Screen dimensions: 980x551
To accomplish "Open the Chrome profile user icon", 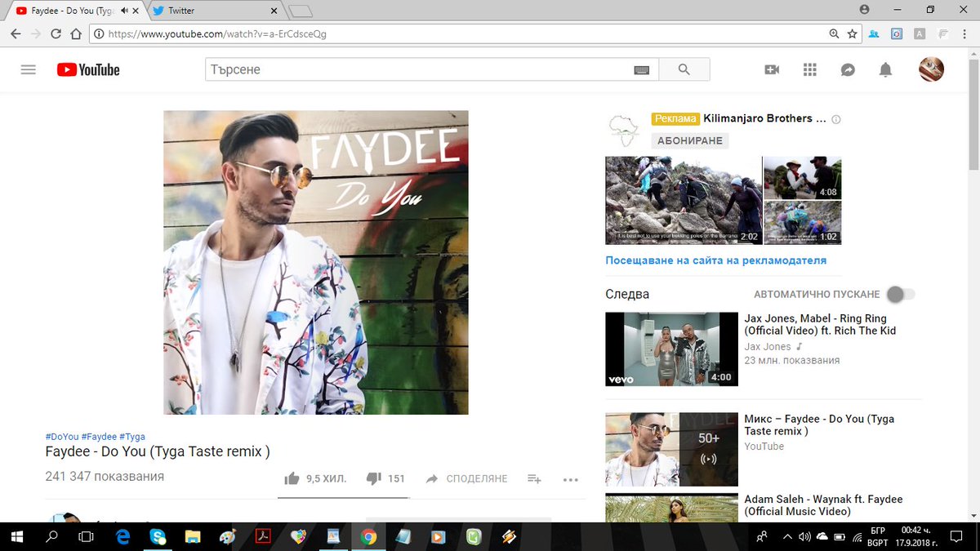I will click(x=865, y=10).
